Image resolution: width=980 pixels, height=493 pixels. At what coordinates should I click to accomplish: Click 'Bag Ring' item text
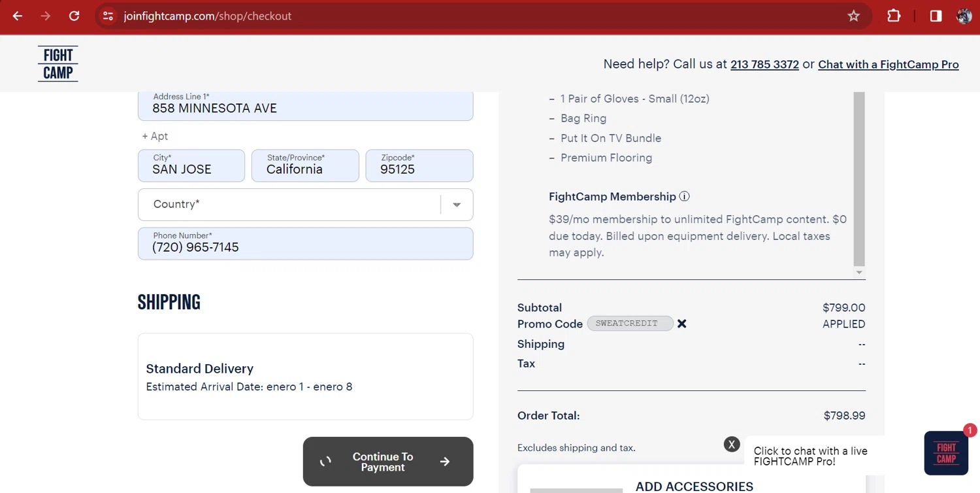[583, 118]
